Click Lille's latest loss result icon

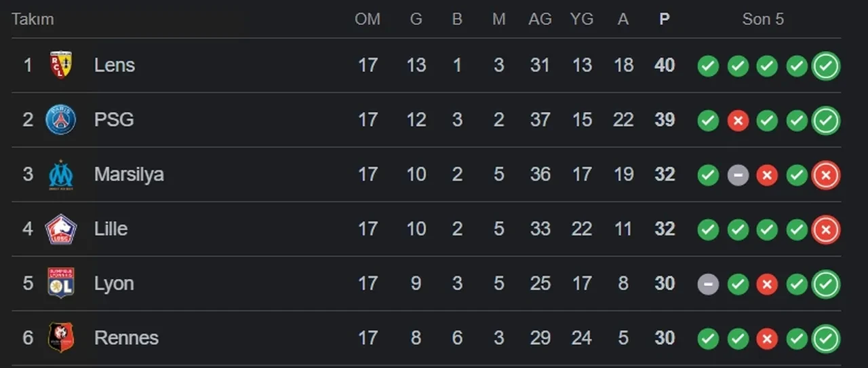pos(826,229)
